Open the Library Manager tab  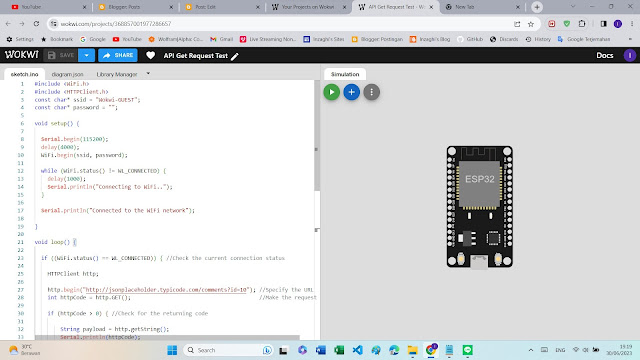pos(117,74)
